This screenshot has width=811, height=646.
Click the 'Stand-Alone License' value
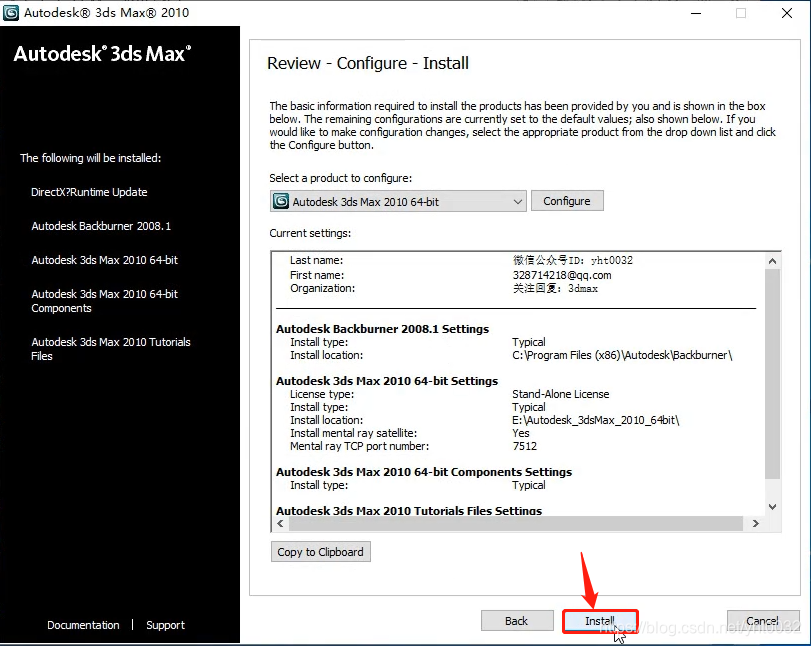[561, 394]
